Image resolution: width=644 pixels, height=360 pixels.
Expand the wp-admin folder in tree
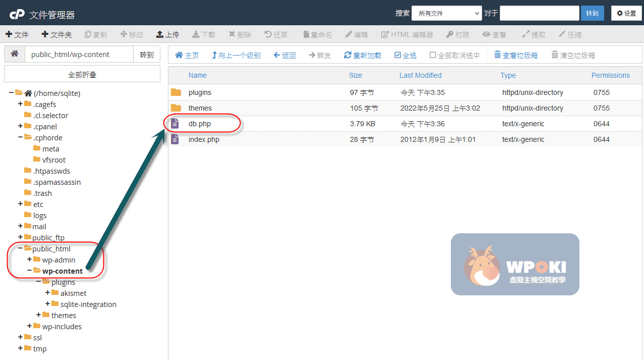[29, 260]
